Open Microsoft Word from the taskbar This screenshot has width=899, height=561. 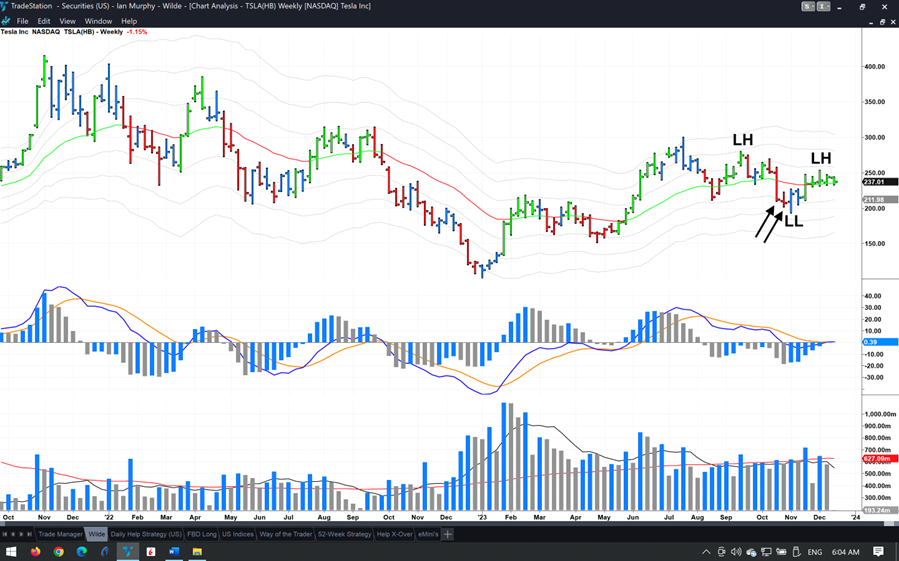174,552
